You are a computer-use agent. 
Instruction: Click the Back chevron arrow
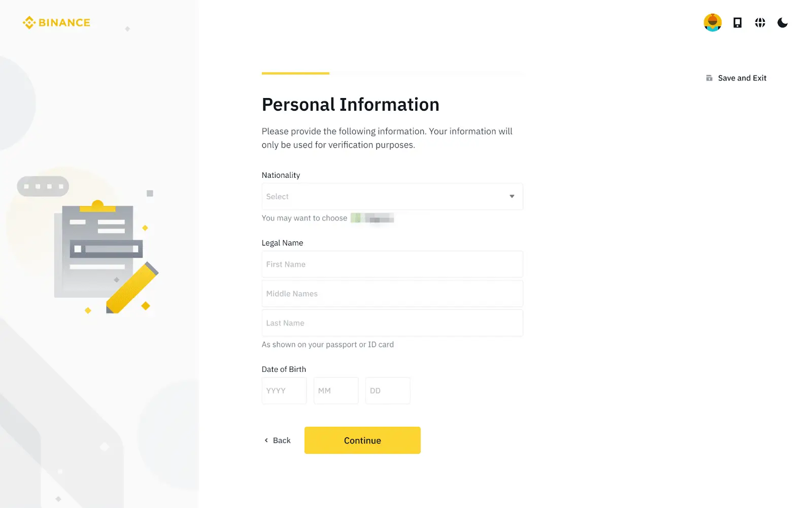[x=266, y=440]
